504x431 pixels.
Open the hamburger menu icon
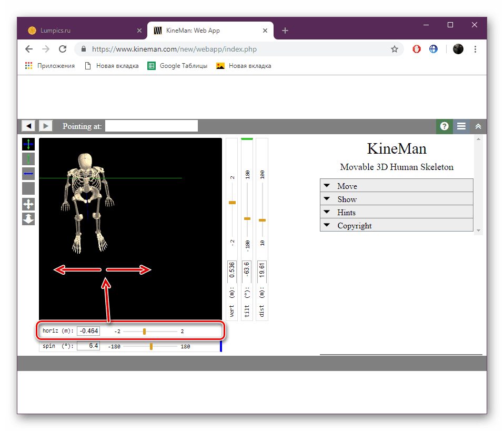point(461,126)
